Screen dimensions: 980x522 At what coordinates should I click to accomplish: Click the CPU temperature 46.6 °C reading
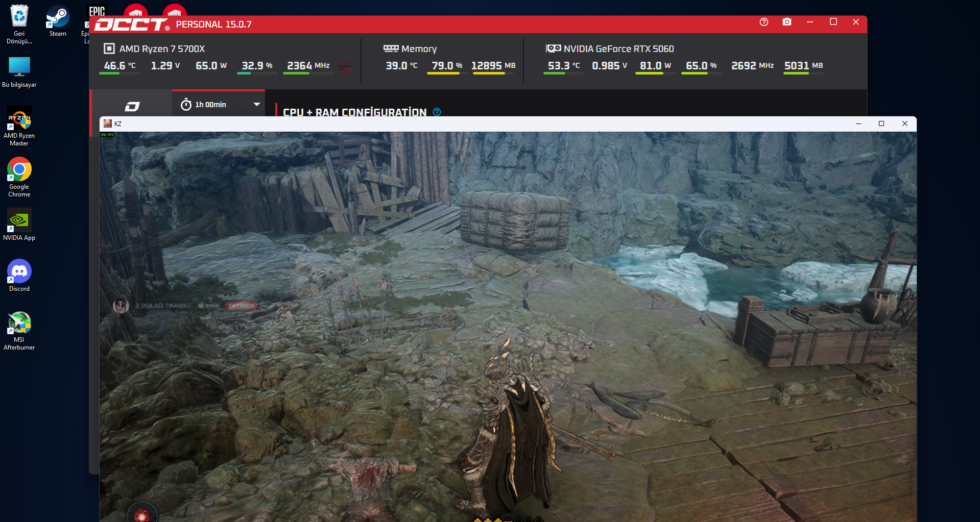pyautogui.click(x=120, y=66)
